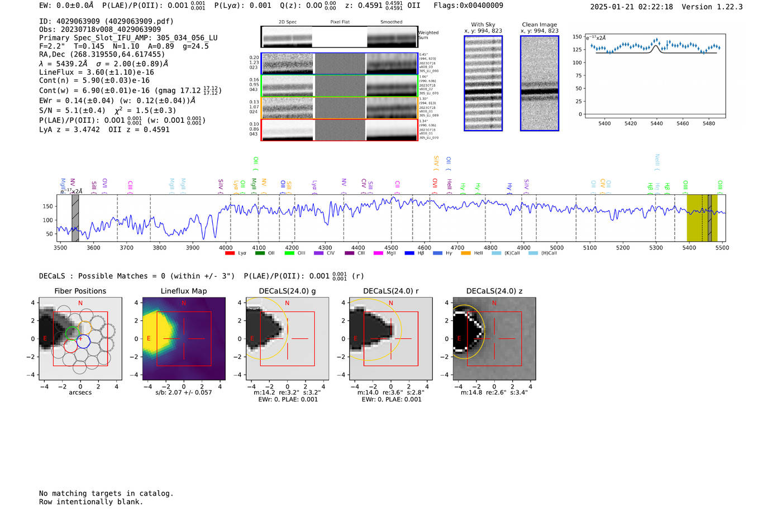Open the Fiber Positions panel
This screenshot has height=532, width=782.
point(80,339)
